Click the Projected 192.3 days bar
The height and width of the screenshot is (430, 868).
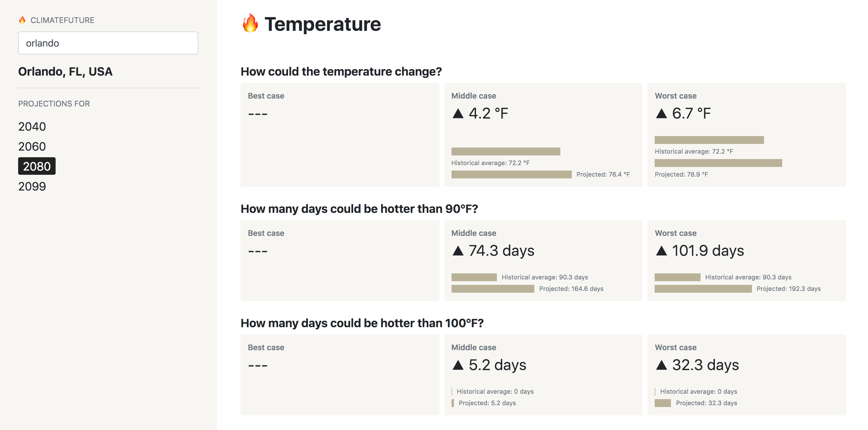pos(703,289)
